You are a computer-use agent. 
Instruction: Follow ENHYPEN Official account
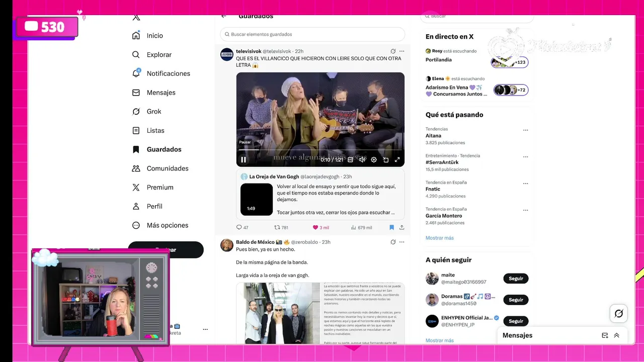(516, 321)
